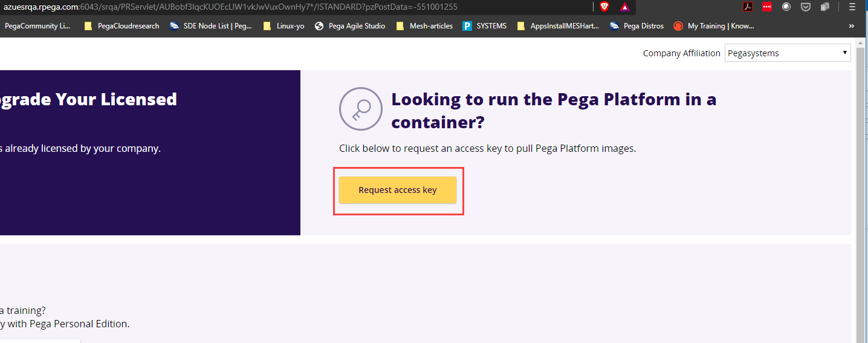Open My Training | Know... bookmark
Viewport: 868px width, 343px height.
click(714, 26)
